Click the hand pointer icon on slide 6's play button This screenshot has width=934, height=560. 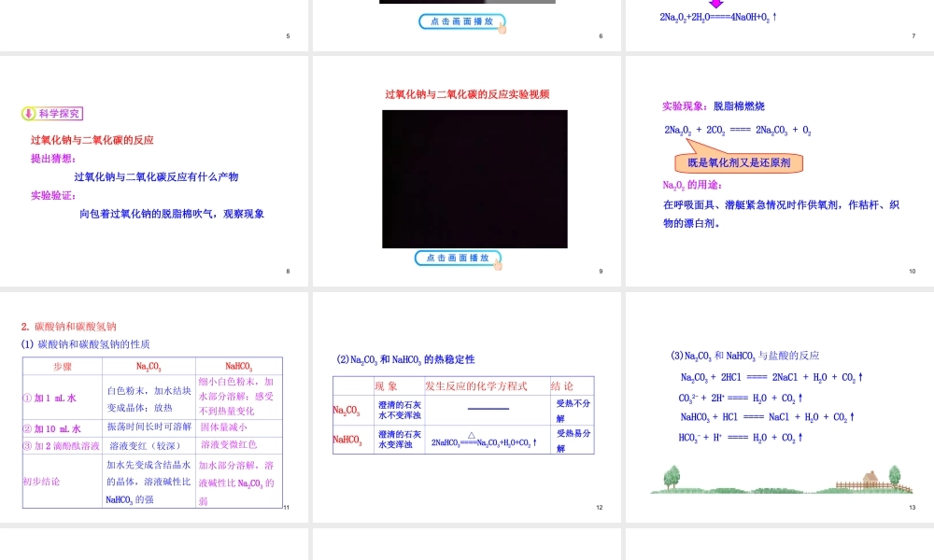coord(502,27)
